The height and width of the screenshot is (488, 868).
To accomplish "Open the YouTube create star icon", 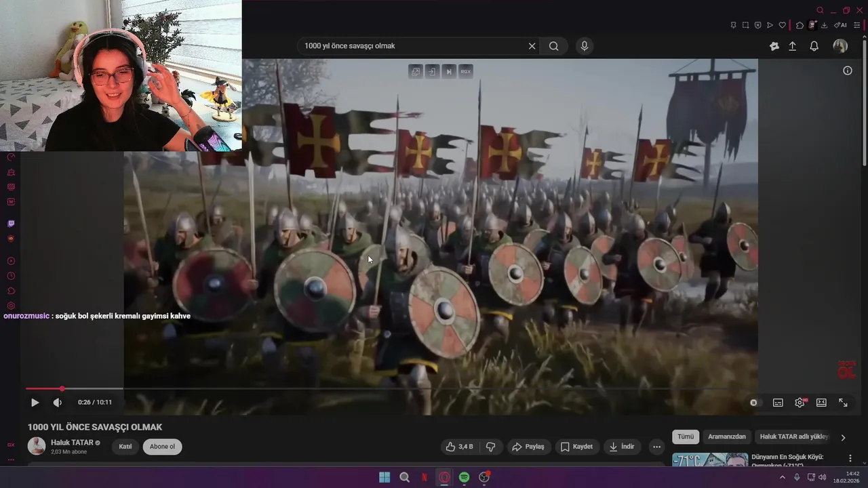I will (774, 46).
